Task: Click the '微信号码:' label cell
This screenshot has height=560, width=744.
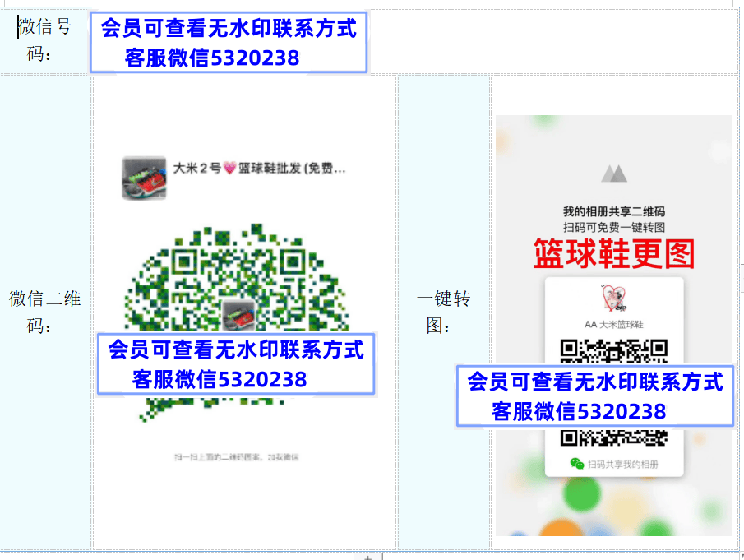Action: point(45,39)
